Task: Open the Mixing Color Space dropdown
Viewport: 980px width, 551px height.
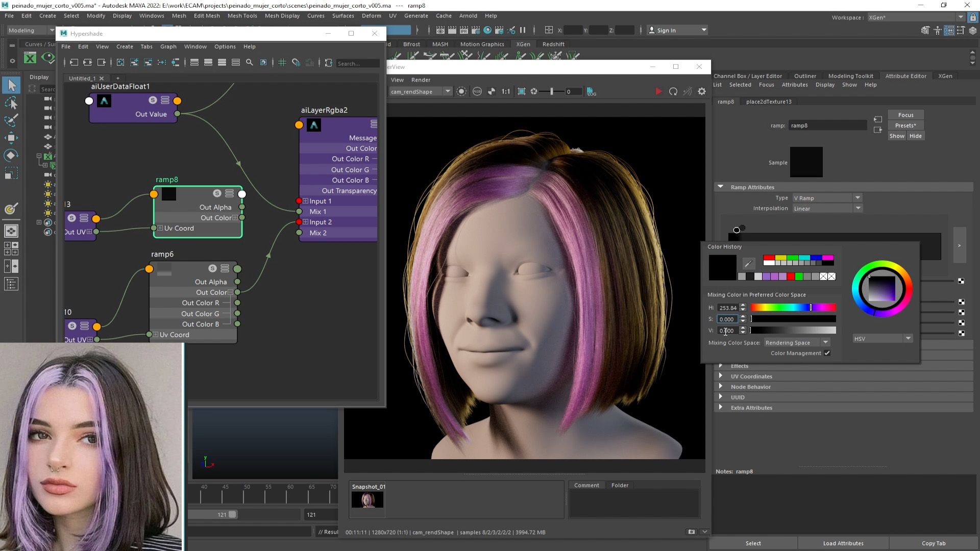Action: pyautogui.click(x=796, y=343)
